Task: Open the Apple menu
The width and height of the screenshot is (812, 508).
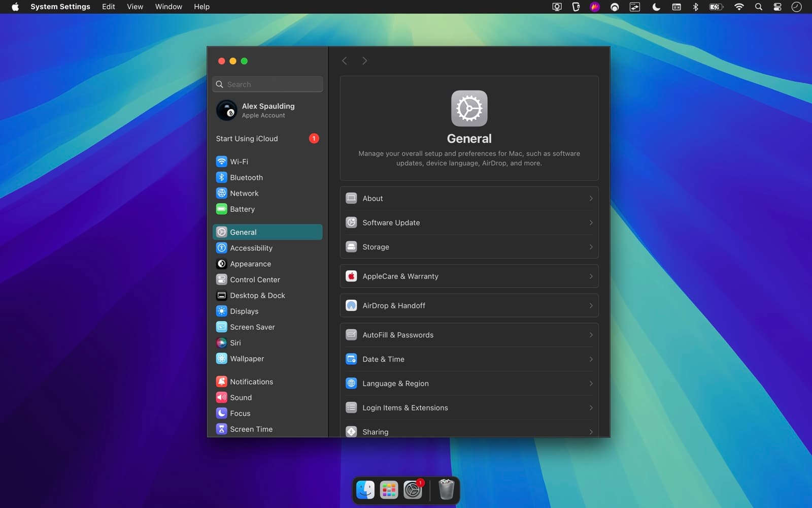Action: tap(15, 7)
